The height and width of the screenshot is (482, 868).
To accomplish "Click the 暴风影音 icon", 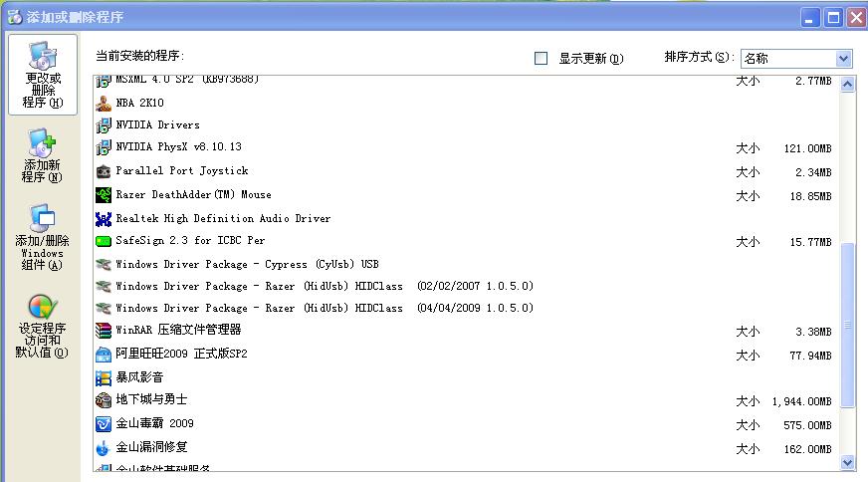I will pyautogui.click(x=103, y=378).
